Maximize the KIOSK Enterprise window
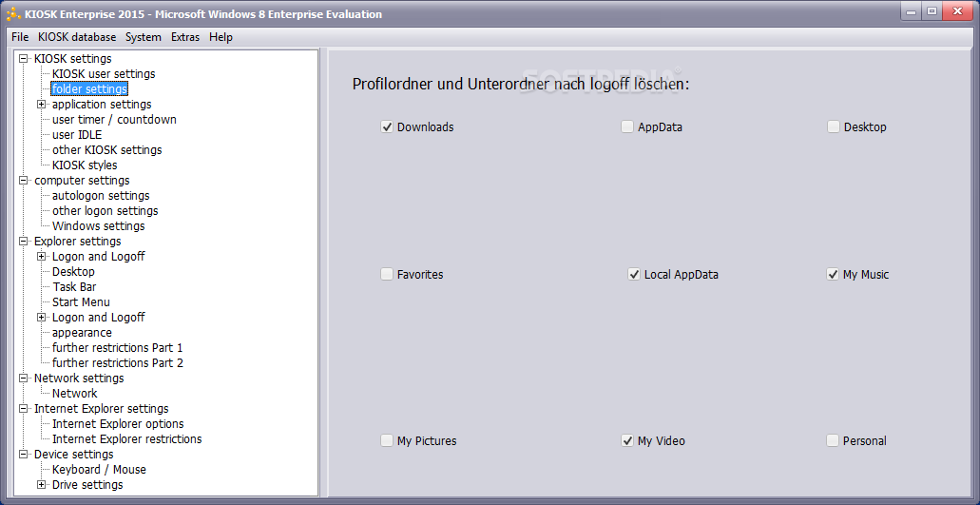This screenshot has height=505, width=980. [932, 11]
